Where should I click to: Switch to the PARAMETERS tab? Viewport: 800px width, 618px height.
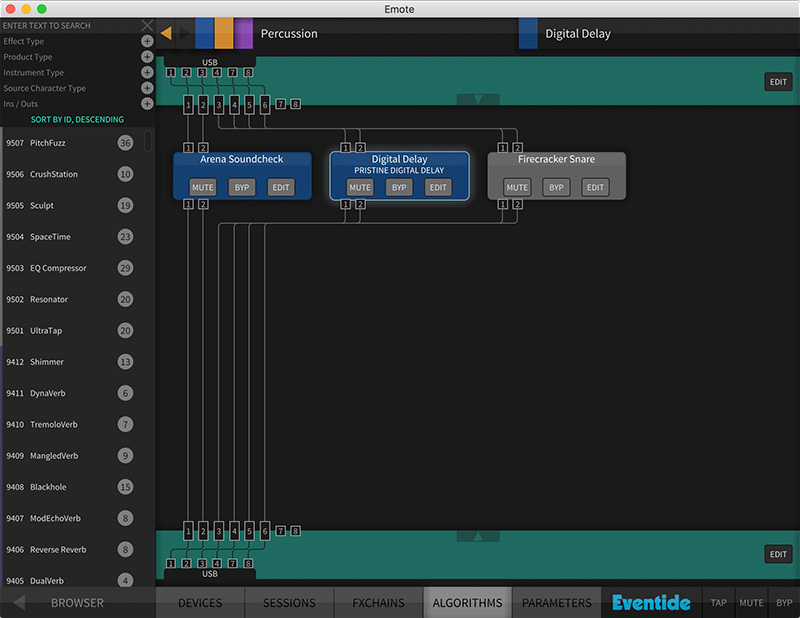point(557,603)
